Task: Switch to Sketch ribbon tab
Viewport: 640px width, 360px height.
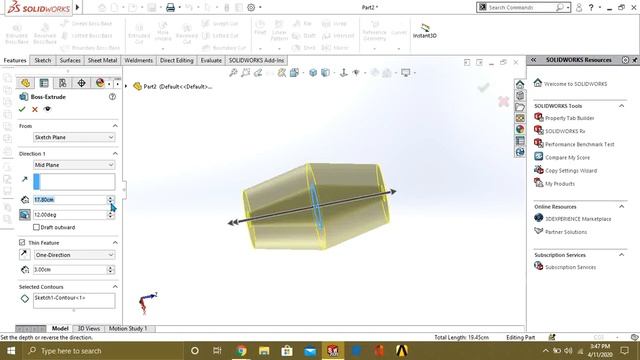Action: pyautogui.click(x=42, y=60)
